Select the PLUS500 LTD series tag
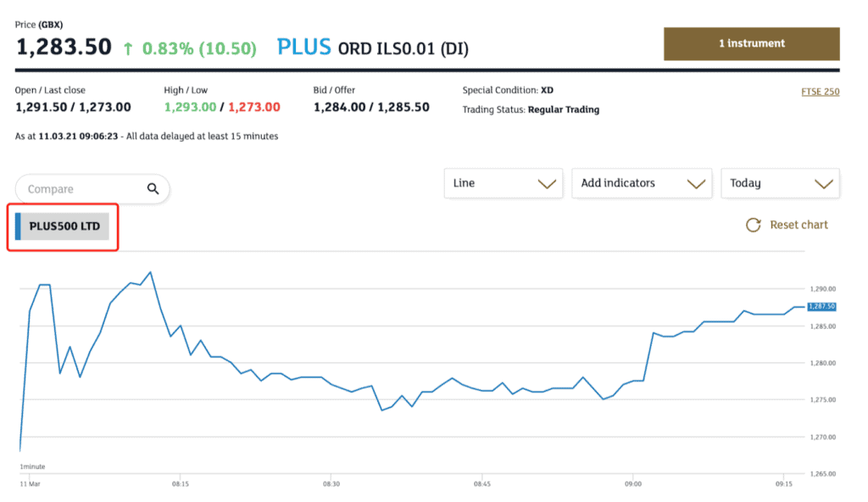Viewport: 868px width, 502px height. coord(62,226)
